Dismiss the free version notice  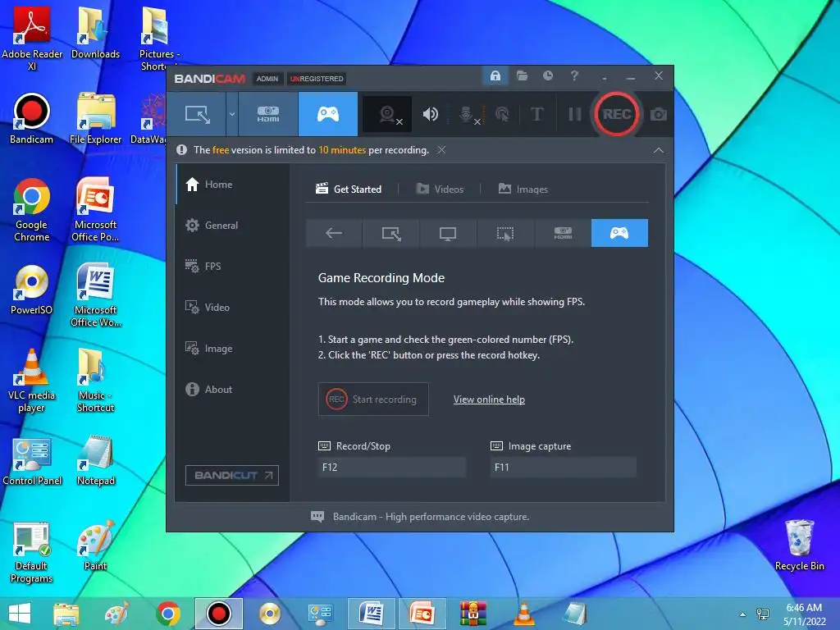tap(441, 150)
